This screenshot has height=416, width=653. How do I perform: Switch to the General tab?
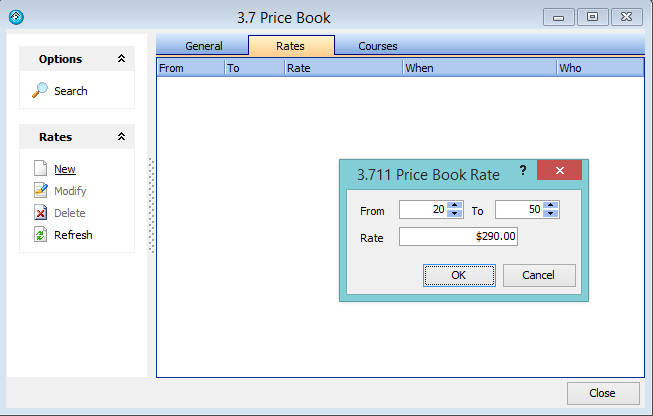click(203, 46)
